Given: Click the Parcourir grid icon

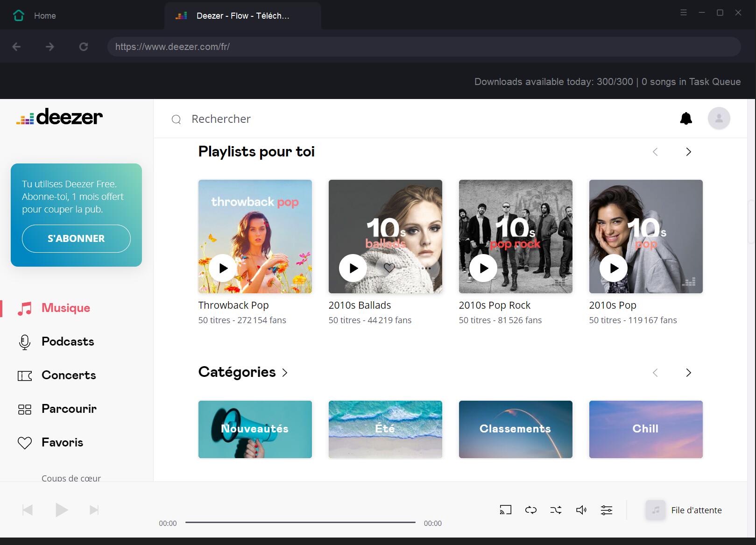Looking at the screenshot, I should (x=25, y=410).
